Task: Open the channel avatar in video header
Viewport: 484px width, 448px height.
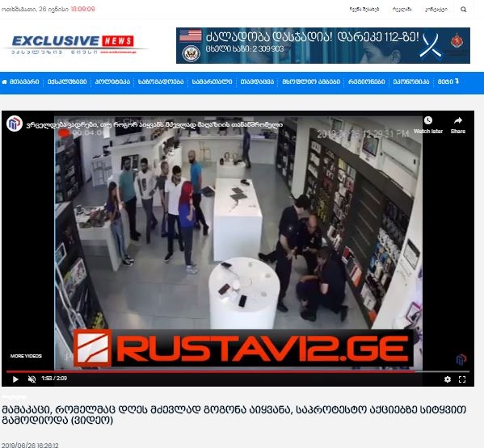Action: tap(15, 124)
